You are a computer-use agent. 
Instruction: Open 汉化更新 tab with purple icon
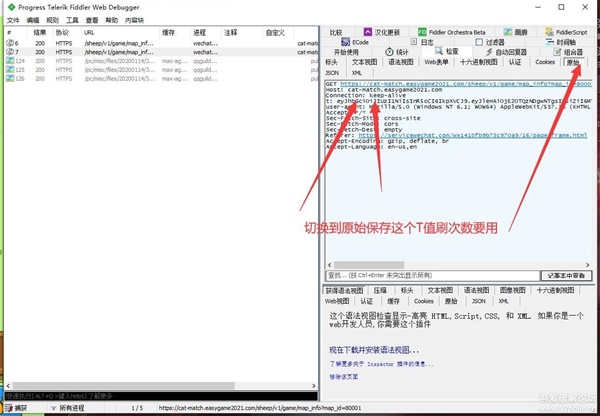tap(368, 32)
